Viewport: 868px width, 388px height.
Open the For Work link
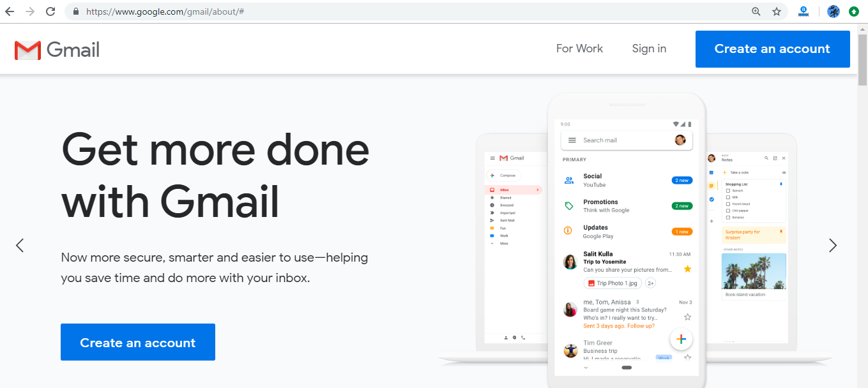coord(579,48)
